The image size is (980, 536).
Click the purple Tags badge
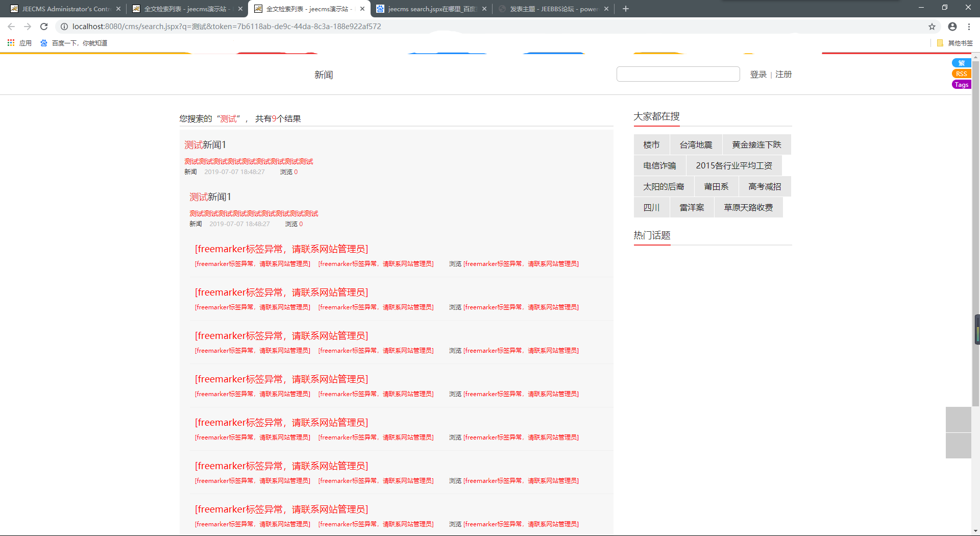tap(961, 85)
